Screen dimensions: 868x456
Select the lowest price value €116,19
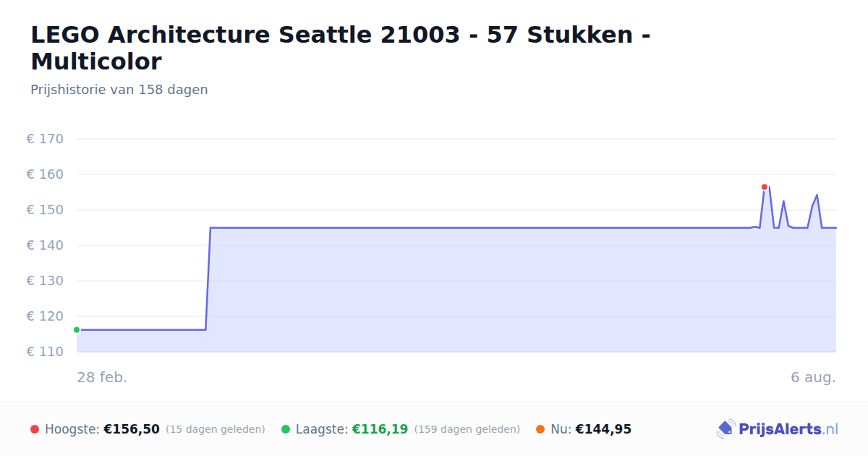pyautogui.click(x=380, y=429)
